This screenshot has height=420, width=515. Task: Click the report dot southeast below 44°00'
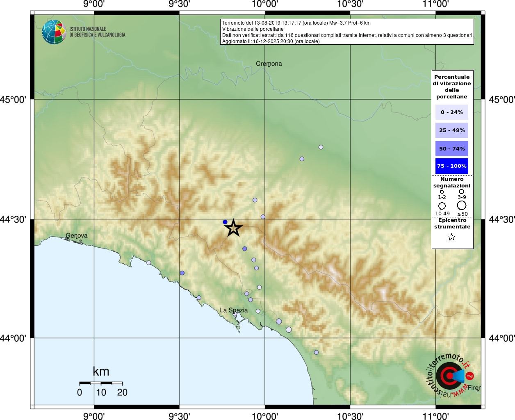pos(316,352)
